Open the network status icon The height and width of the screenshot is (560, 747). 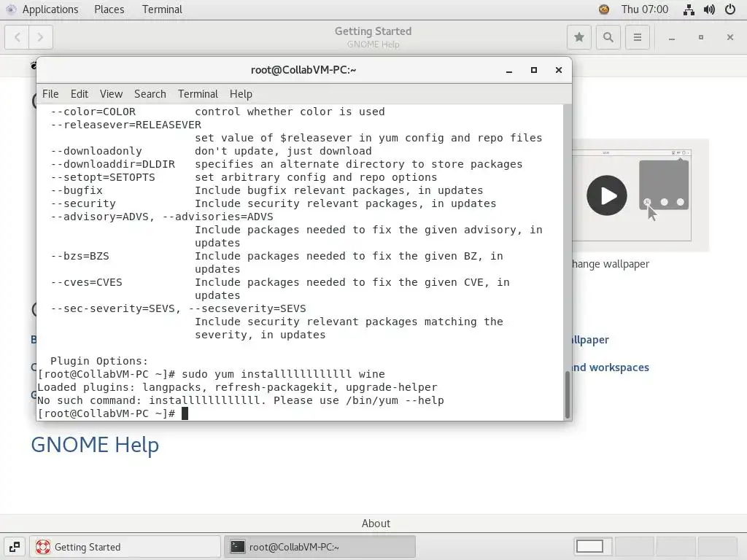tap(689, 9)
